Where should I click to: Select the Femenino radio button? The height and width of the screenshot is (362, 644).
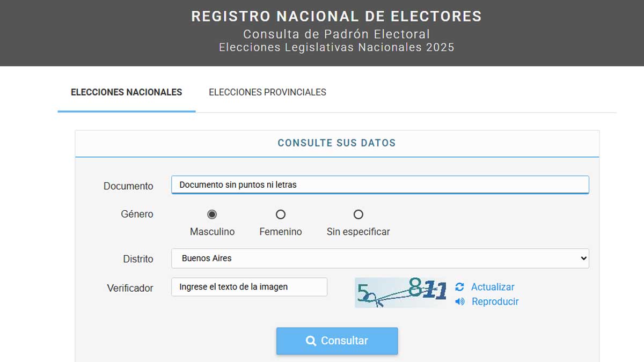[x=280, y=215]
